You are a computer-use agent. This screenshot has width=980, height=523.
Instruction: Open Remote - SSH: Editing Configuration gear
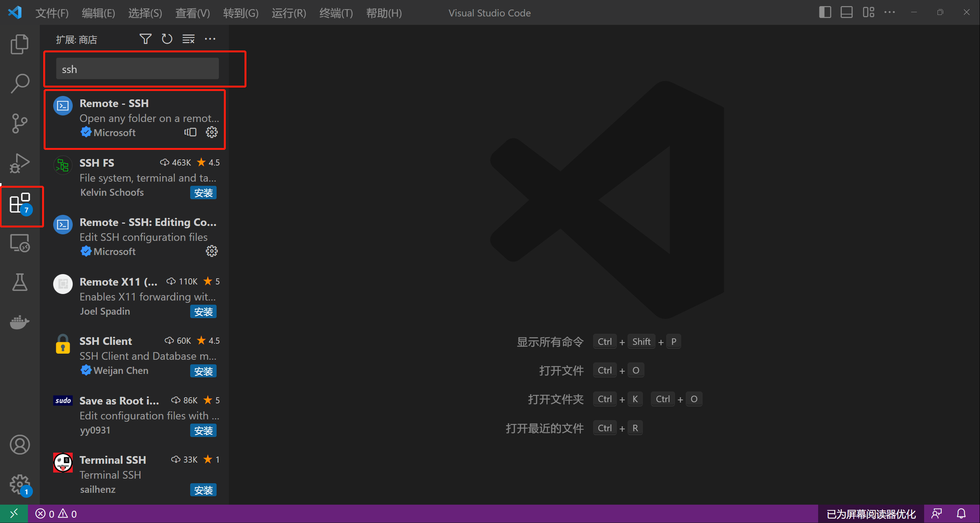tap(212, 251)
